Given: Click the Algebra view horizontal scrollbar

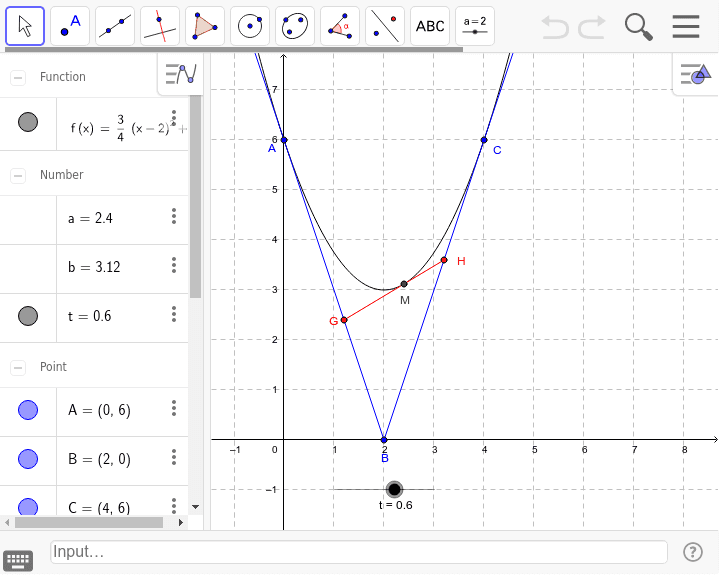Looking at the screenshot, I should pyautogui.click(x=89, y=522).
